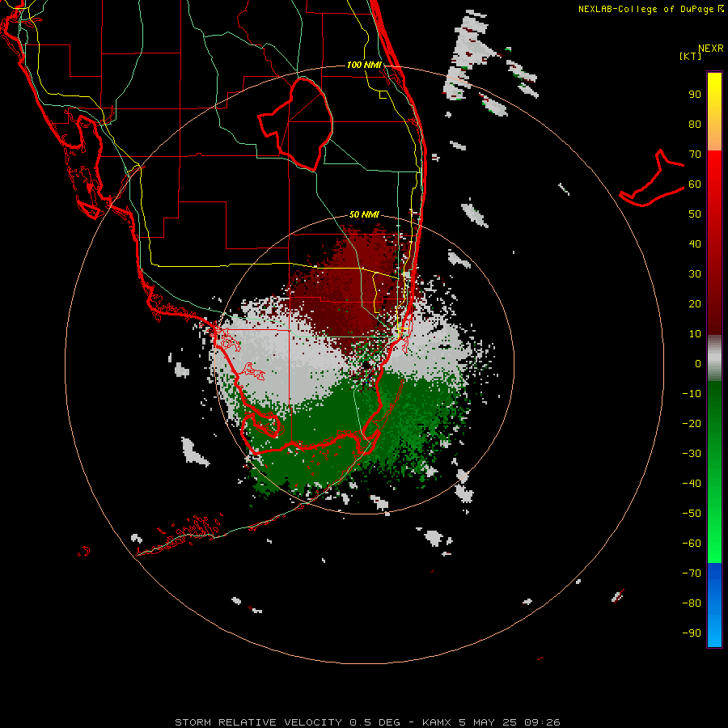Pick the blue bottom segment of color bar
This screenshot has width=728, height=728.
coord(714,605)
